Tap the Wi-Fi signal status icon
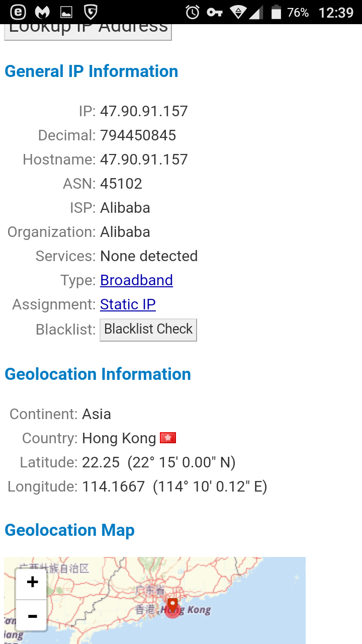This screenshot has width=362, height=644. tap(238, 12)
